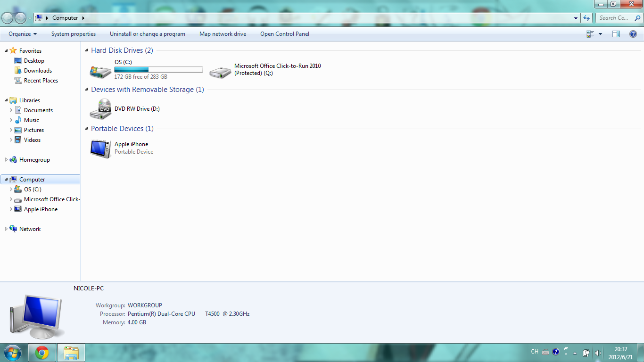
Task: Click the WORKGROUP value in details pane
Action: click(x=145, y=305)
